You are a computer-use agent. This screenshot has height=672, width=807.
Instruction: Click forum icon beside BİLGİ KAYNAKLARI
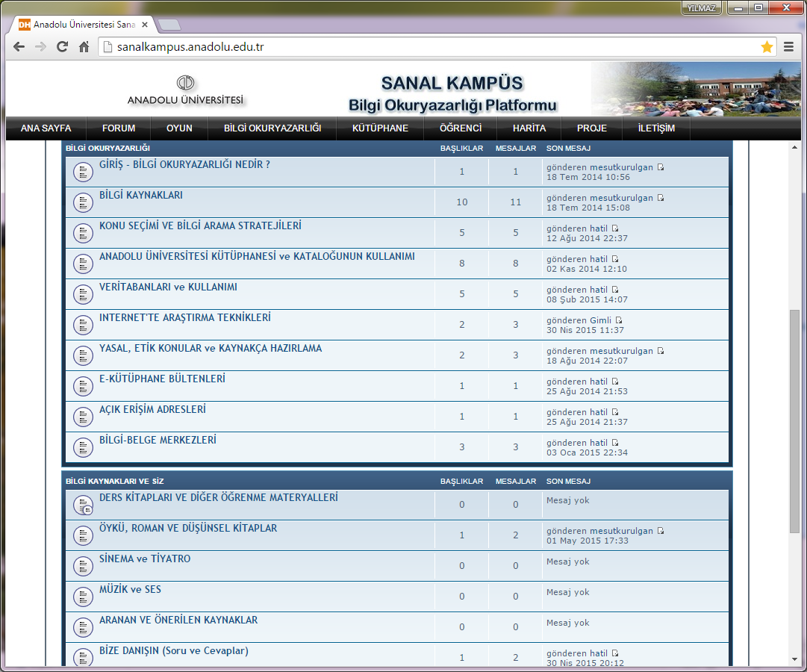(x=83, y=202)
